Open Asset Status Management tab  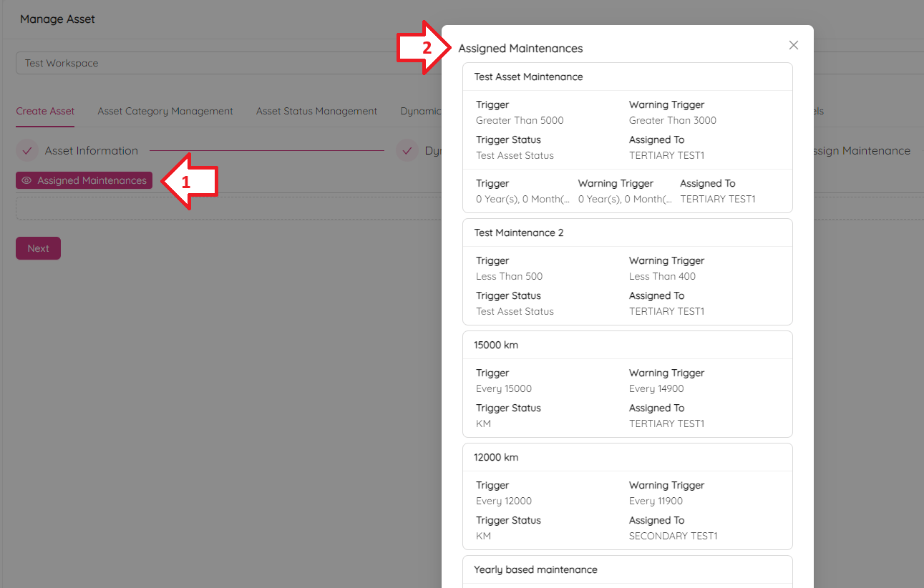coord(316,112)
